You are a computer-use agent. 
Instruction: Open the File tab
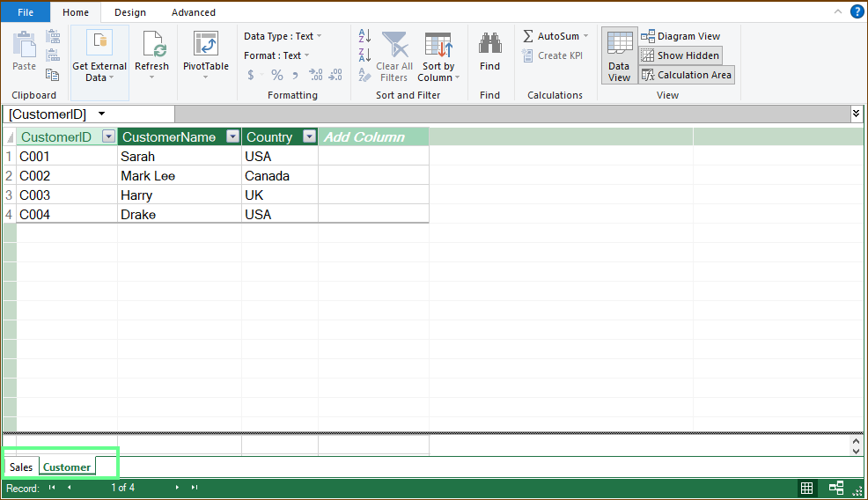tap(26, 12)
